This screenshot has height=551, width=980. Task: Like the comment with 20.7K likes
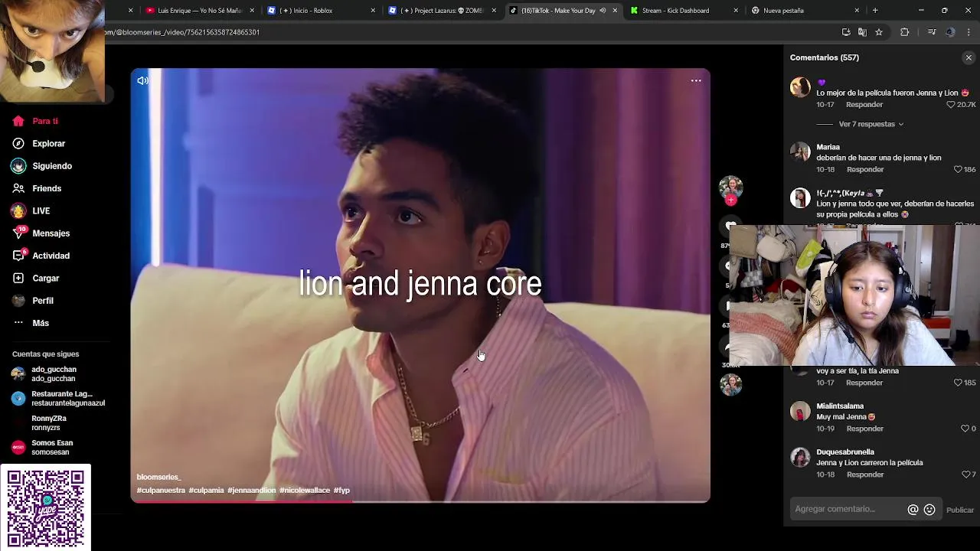(951, 105)
